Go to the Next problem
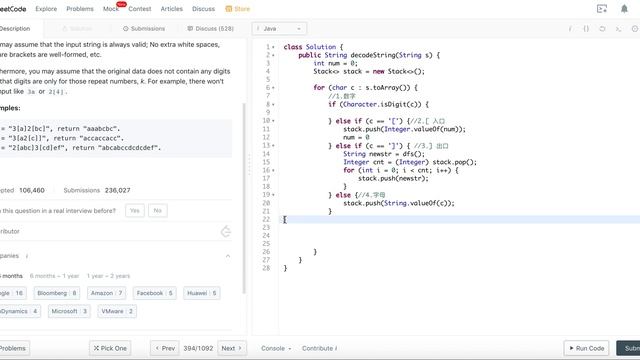The image size is (640, 360). click(232, 348)
